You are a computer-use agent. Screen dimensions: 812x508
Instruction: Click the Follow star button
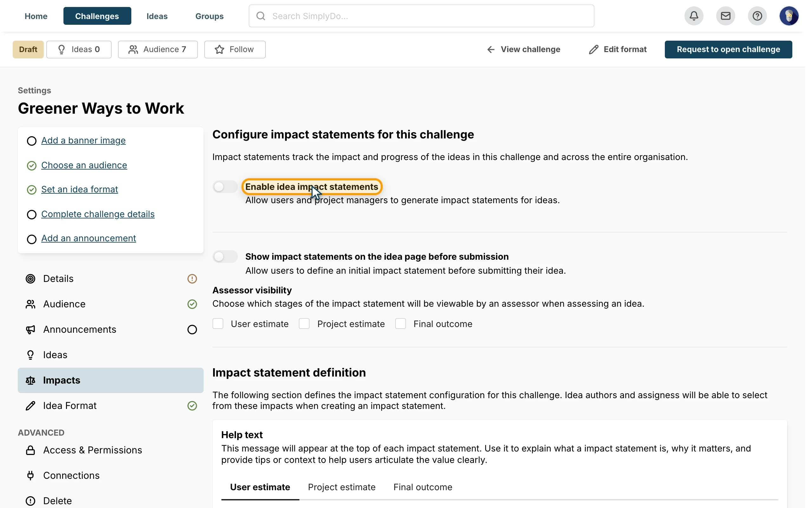(x=234, y=50)
